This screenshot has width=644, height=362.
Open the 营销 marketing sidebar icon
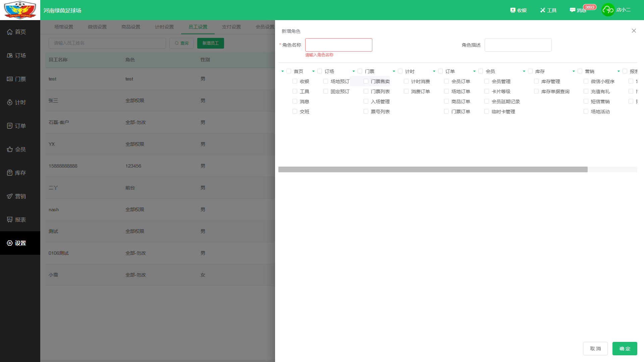(10, 196)
